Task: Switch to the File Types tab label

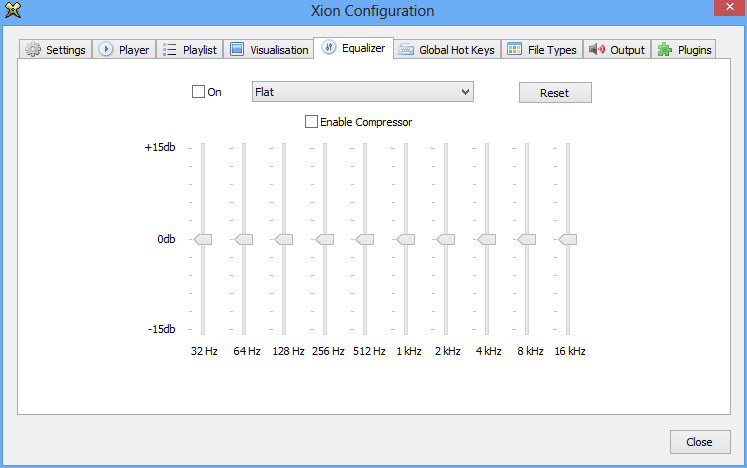Action: tap(552, 50)
